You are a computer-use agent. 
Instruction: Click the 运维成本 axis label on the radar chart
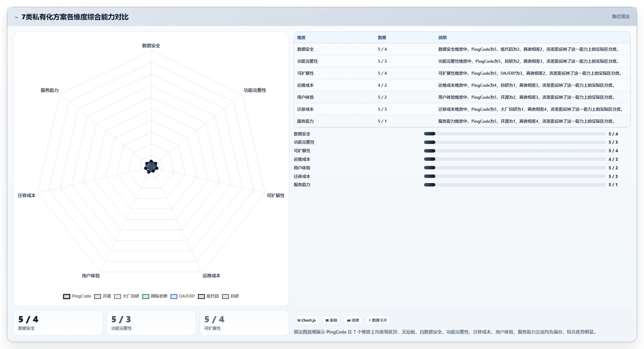211,276
